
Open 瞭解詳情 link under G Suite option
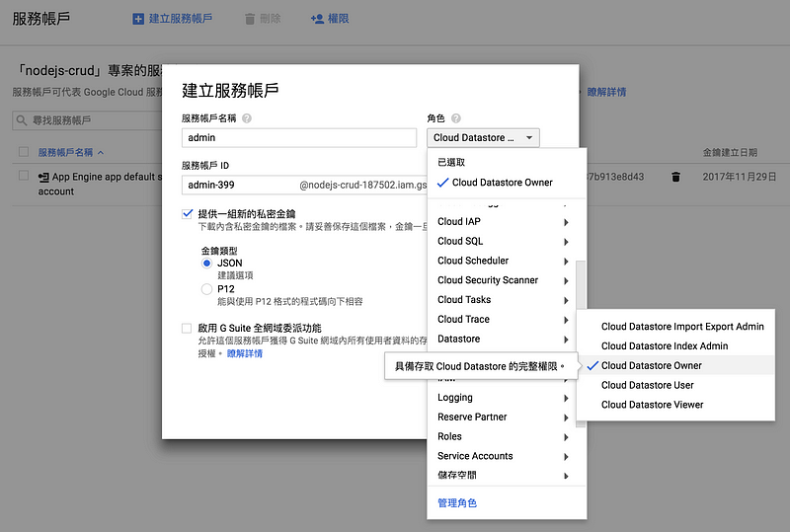click(x=245, y=353)
